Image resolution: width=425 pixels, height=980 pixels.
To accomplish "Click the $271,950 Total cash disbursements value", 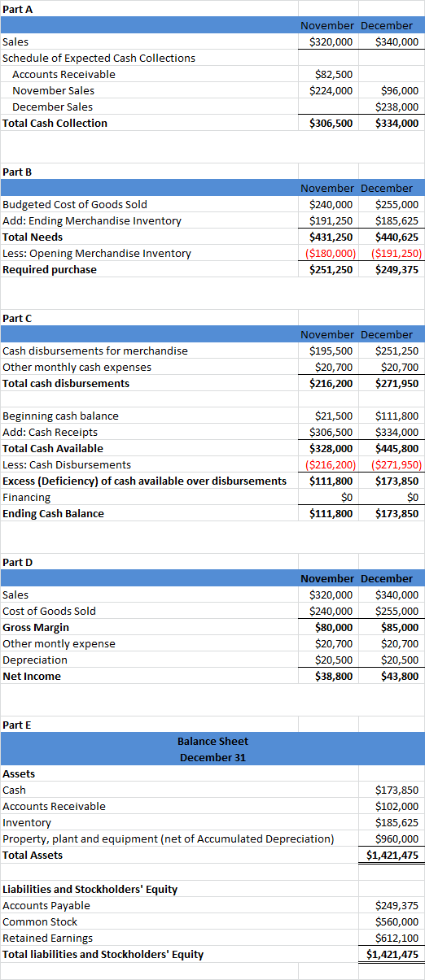I will click(x=397, y=383).
